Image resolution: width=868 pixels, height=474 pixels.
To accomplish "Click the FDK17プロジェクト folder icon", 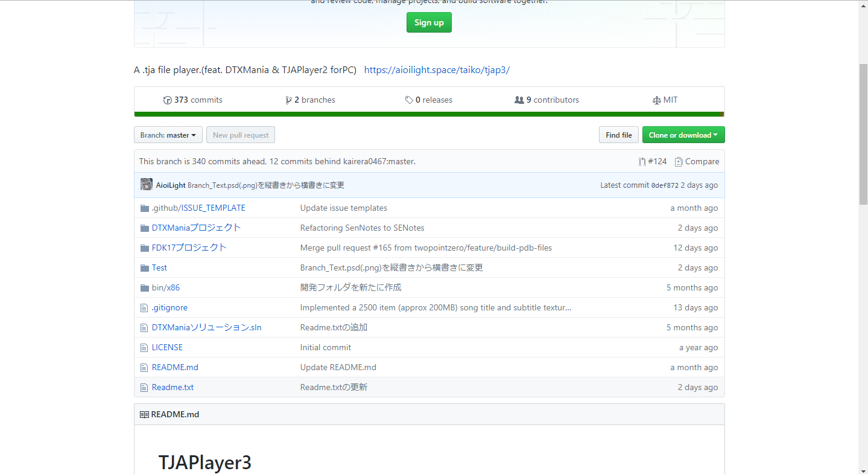I will [145, 248].
